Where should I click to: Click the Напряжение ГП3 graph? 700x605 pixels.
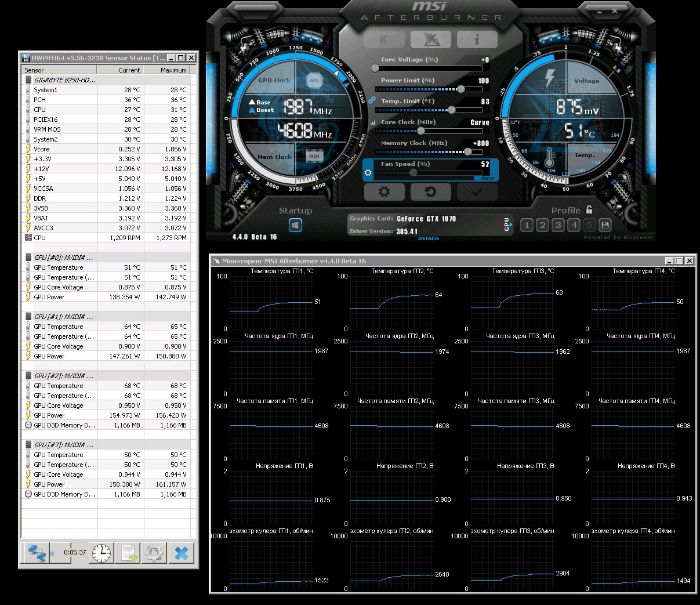click(x=512, y=498)
